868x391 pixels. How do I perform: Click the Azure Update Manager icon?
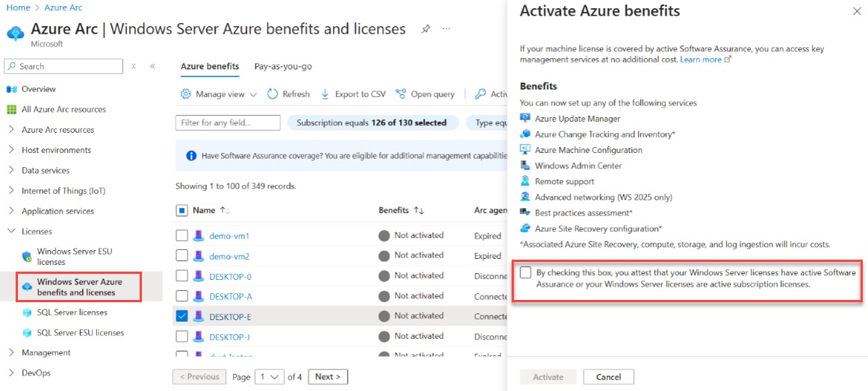(525, 118)
